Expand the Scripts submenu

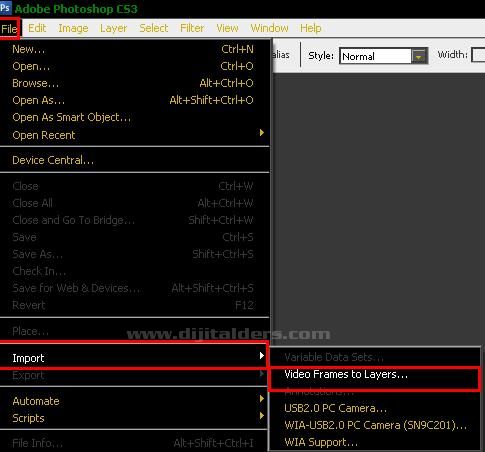pyautogui.click(x=133, y=418)
